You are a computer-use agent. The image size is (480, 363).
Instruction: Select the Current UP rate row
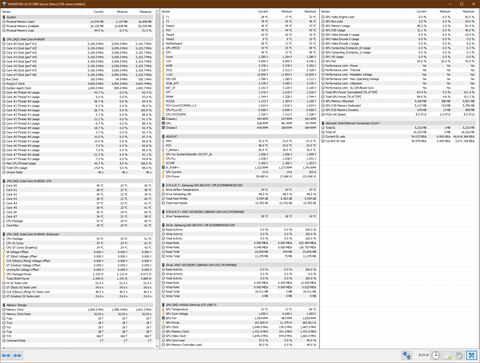399,141
